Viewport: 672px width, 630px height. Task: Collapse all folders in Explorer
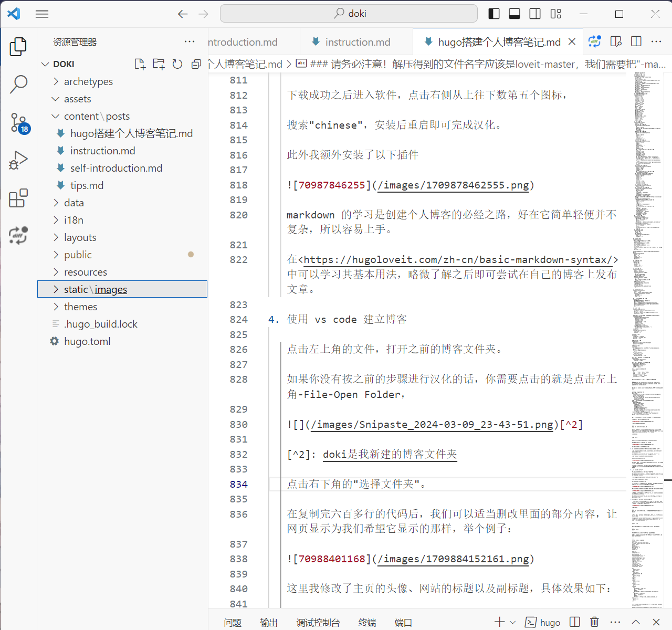click(x=196, y=64)
